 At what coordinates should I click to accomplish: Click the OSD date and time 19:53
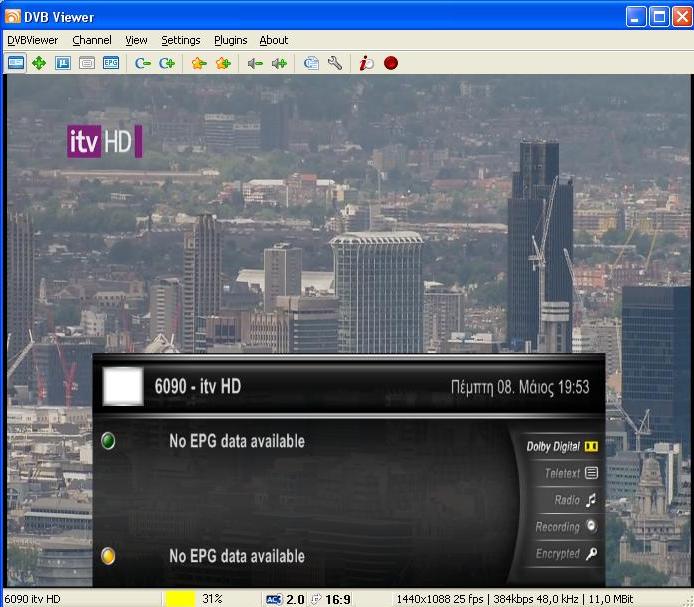520,387
